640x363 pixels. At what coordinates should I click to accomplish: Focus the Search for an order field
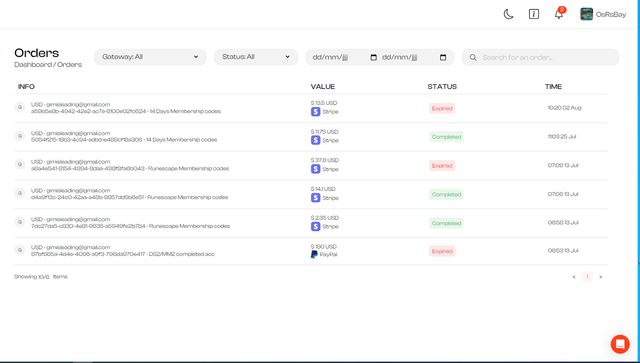coord(540,57)
